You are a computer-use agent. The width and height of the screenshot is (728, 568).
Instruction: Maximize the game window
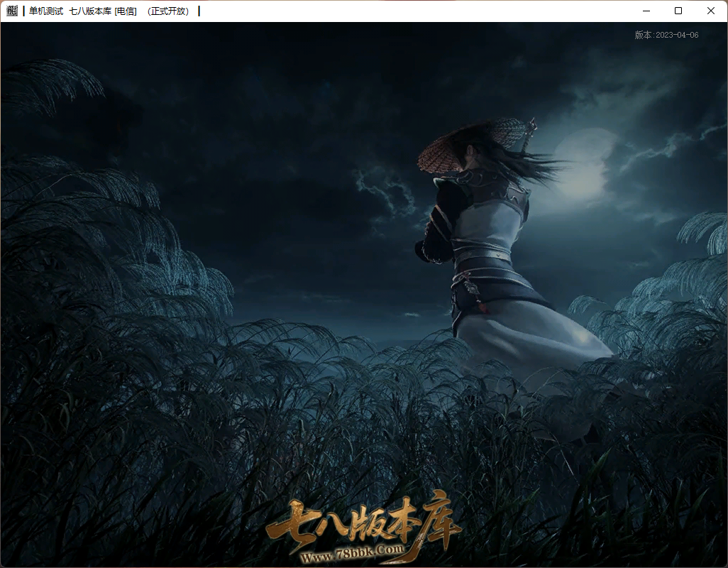pyautogui.click(x=678, y=11)
